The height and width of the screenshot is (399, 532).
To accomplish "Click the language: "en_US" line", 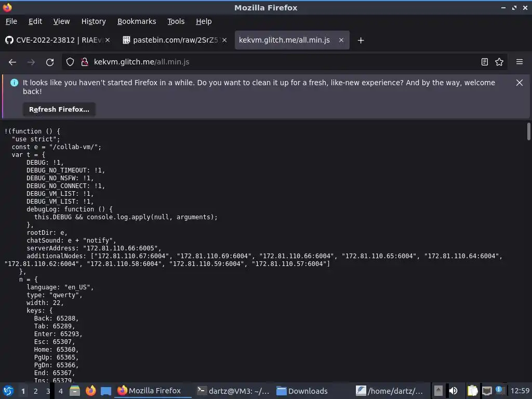I will point(60,287).
